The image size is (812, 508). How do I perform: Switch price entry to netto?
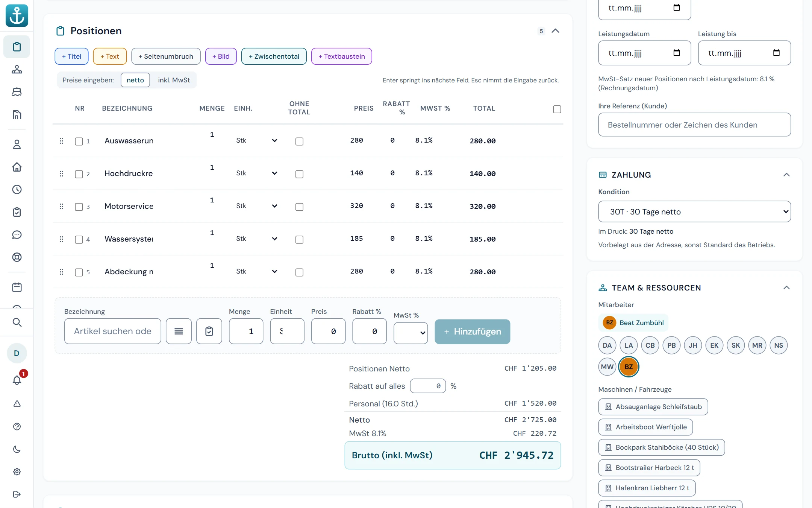pyautogui.click(x=135, y=80)
